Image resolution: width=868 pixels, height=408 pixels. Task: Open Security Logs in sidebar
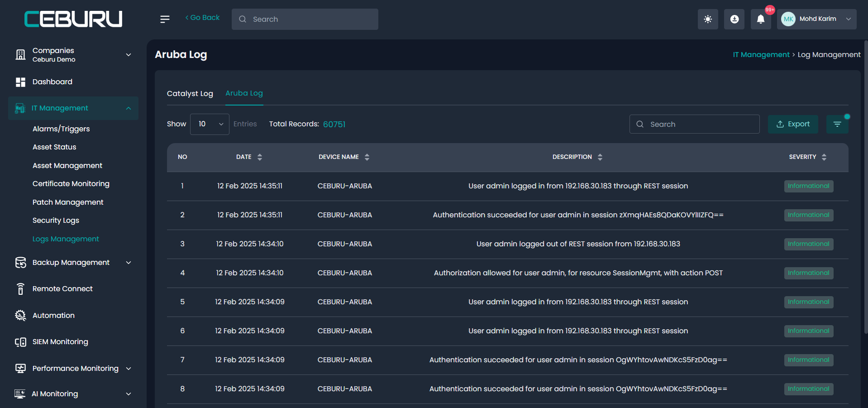[56, 221]
